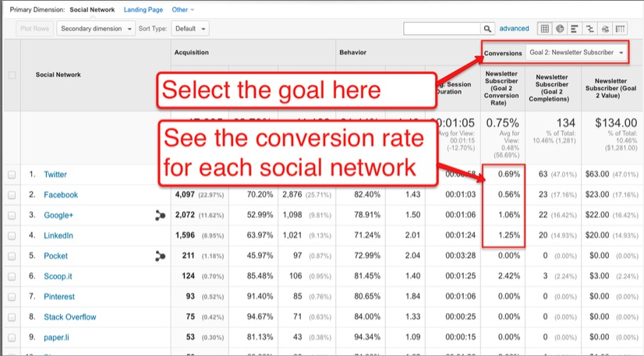
Task: Click LinkedIn's 1,596 sessions value
Action: click(185, 235)
